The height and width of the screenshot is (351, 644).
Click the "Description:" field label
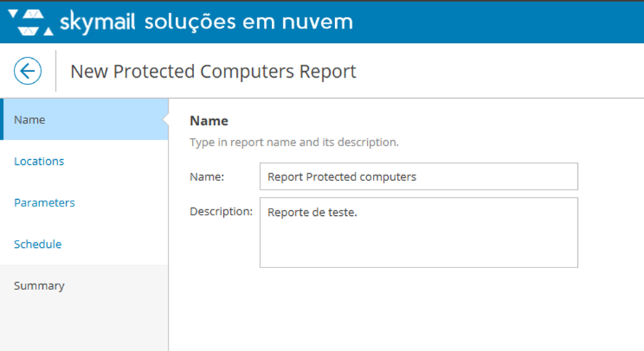[221, 211]
